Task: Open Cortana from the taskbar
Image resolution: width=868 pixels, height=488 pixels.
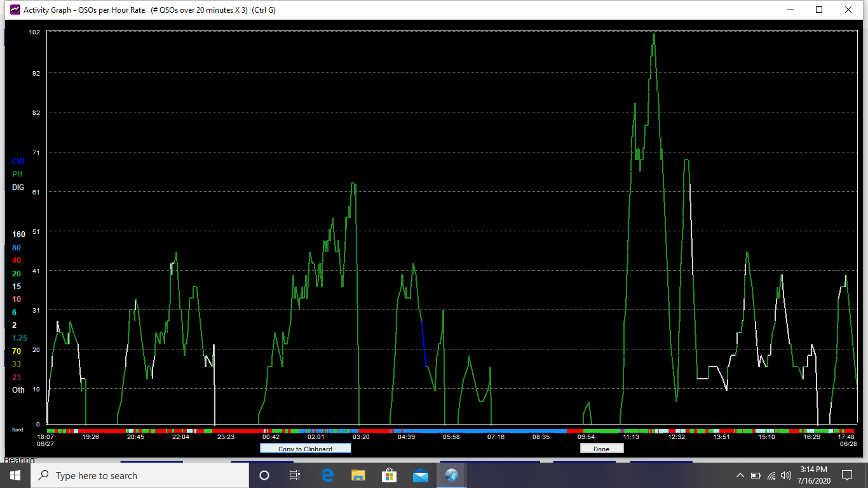Action: [264, 475]
